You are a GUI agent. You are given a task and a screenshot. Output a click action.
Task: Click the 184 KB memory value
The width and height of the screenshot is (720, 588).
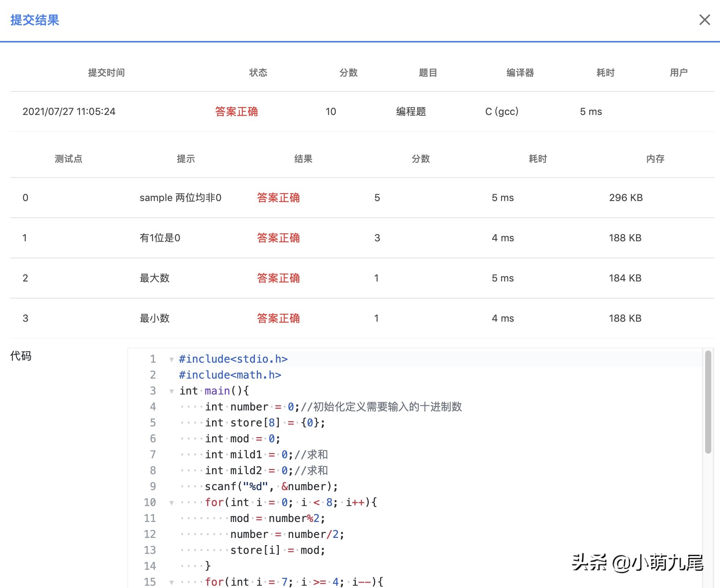(x=625, y=278)
